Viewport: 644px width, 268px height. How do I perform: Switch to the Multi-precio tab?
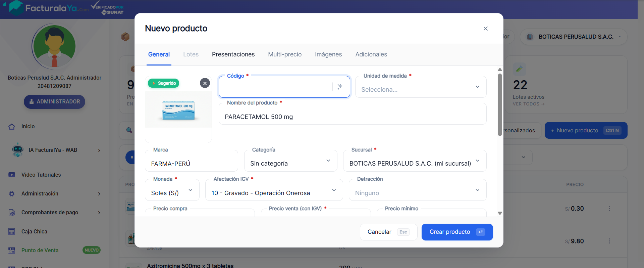pos(285,54)
